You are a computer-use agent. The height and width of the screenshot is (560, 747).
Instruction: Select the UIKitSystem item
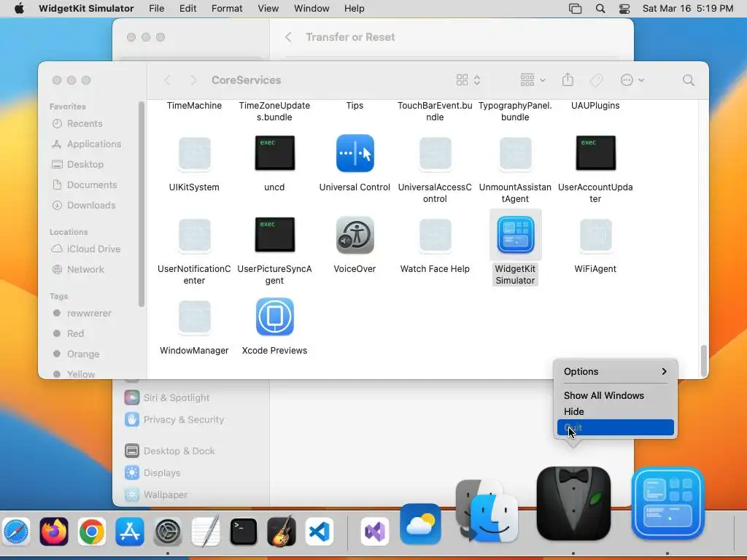[194, 153]
